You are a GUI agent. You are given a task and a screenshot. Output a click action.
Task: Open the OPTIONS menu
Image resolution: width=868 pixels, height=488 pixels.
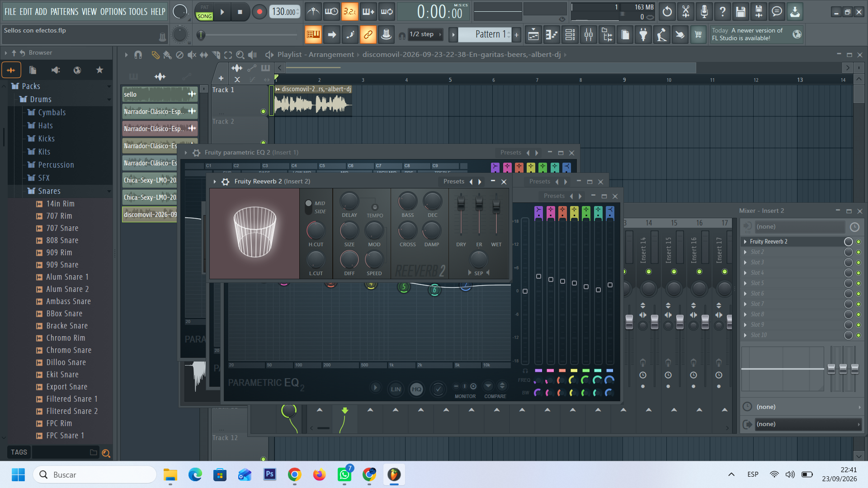[113, 12]
